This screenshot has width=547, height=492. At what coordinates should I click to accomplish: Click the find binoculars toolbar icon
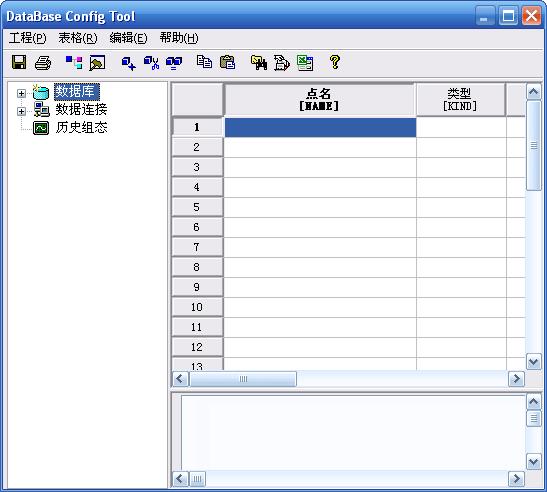click(x=259, y=63)
